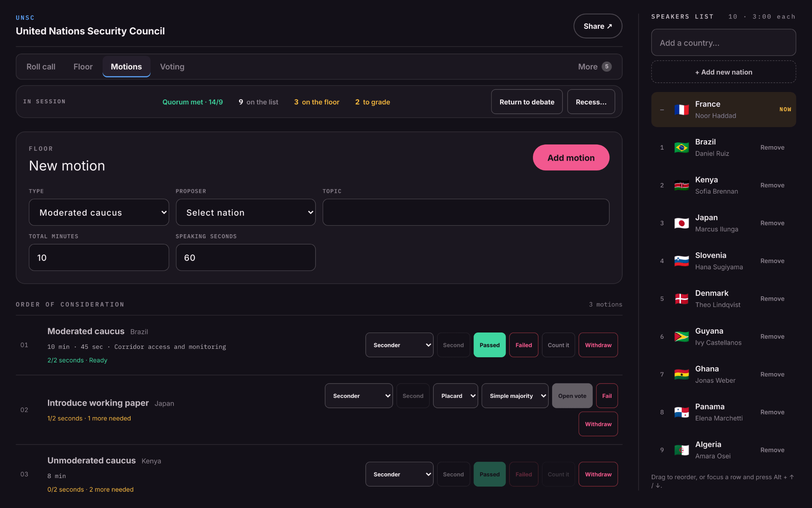Remove Algeria from the speakers list
The height and width of the screenshot is (508, 812).
772,450
